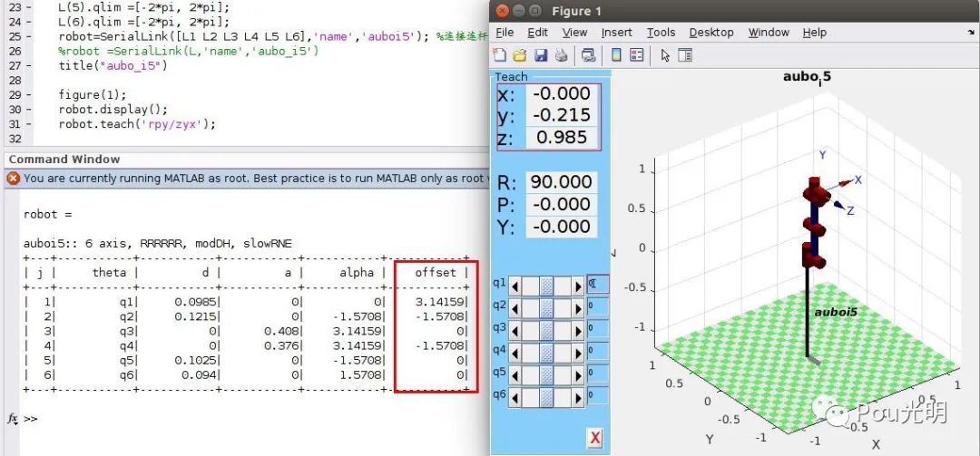
Task: Click P pitch value -0.000
Action: coord(562,204)
